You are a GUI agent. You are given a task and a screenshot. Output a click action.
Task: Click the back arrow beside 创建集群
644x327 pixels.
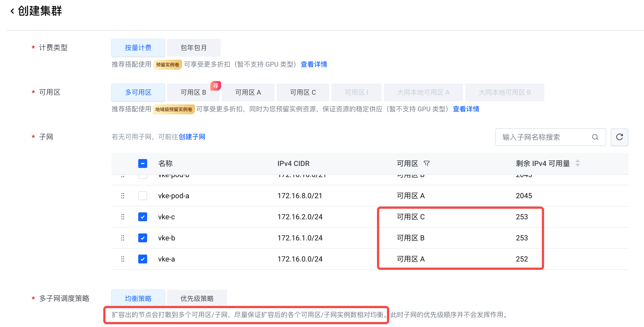click(x=12, y=11)
